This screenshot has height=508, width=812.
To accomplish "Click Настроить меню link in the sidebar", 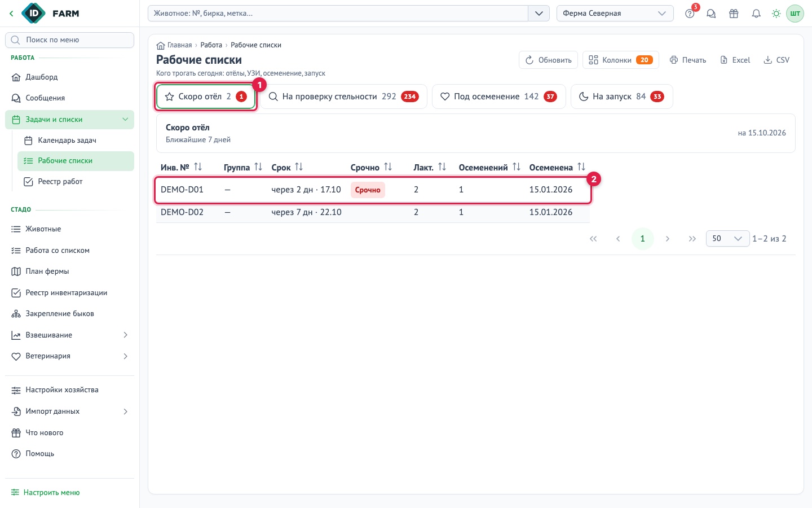I will coord(46,493).
